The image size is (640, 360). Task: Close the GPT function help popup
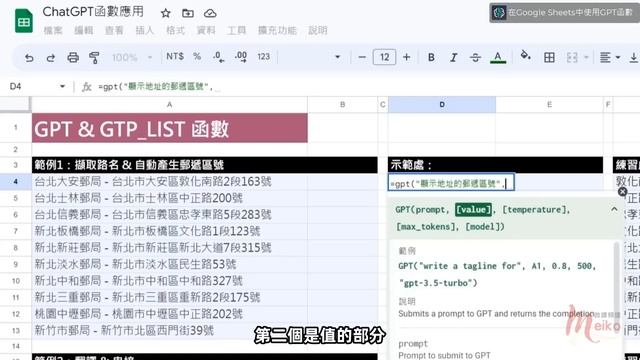coord(622,191)
